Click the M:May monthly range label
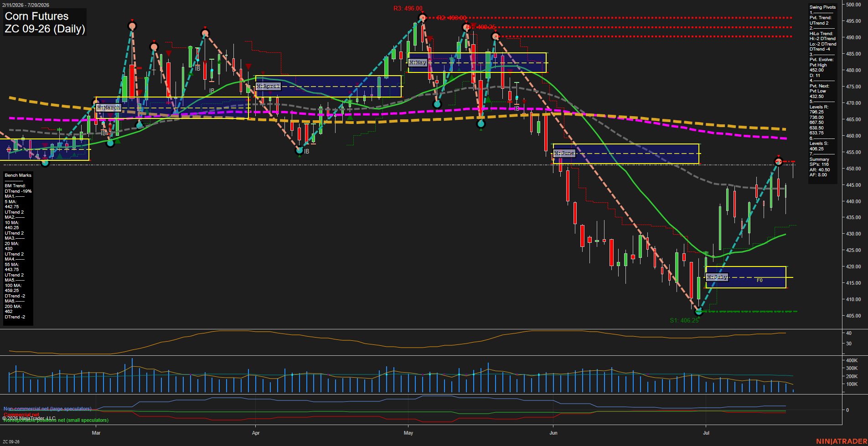Image resolution: width=868 pixels, height=446 pixels. click(x=417, y=62)
